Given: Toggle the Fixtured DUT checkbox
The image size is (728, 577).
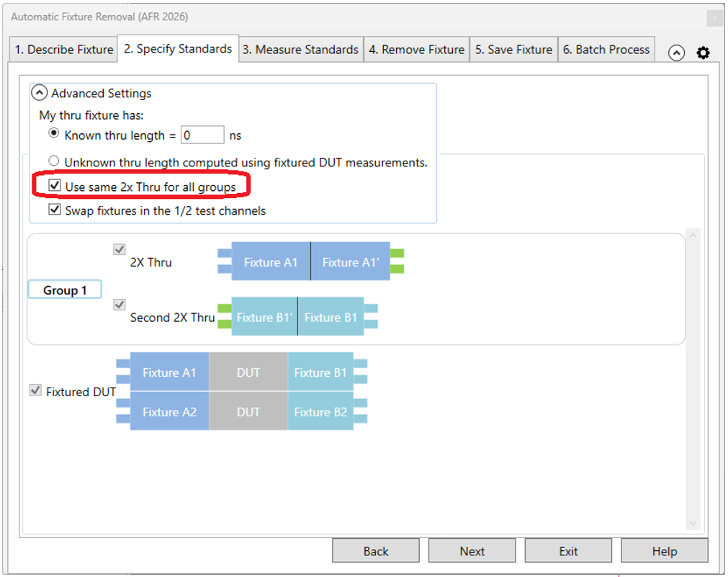Looking at the screenshot, I should coord(35,390).
